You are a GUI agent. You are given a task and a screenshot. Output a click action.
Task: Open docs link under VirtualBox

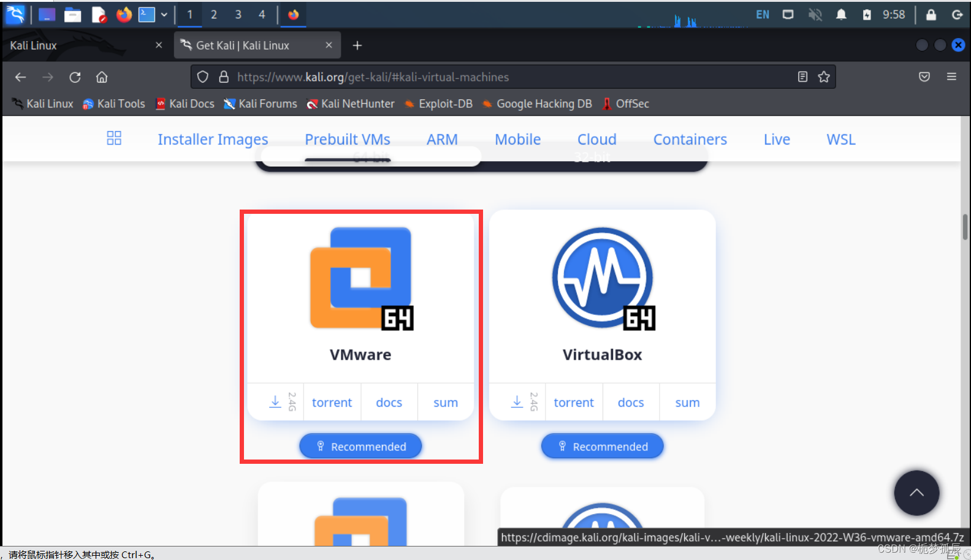click(x=631, y=403)
